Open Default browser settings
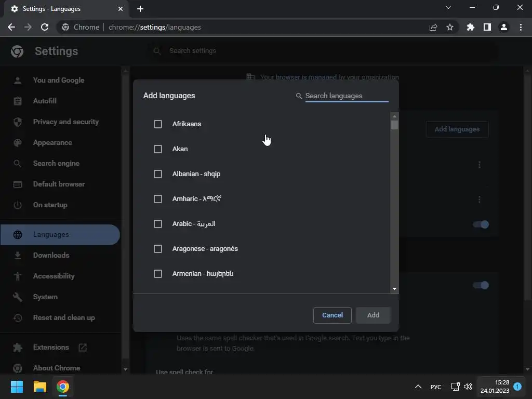Image resolution: width=532 pixels, height=399 pixels. 60,184
